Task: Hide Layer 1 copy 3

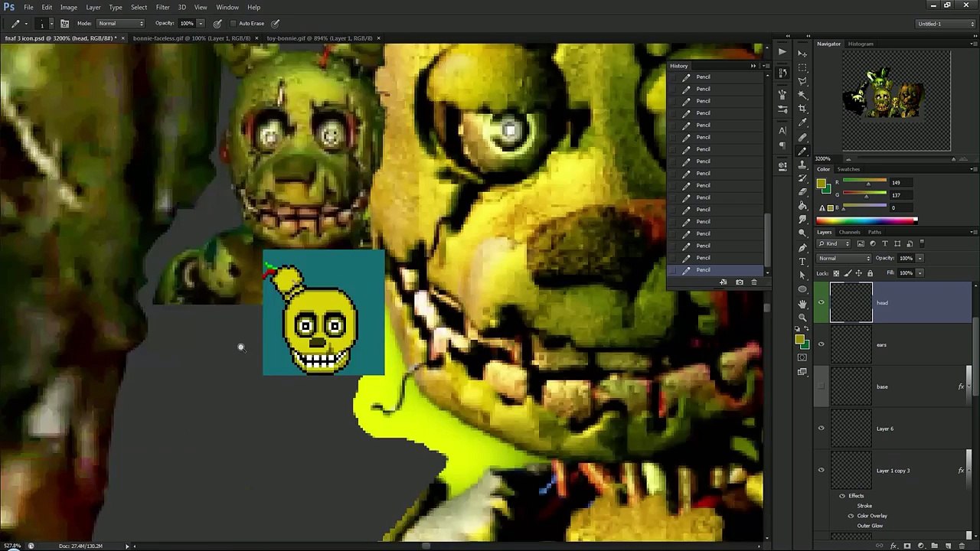Action: tap(822, 471)
